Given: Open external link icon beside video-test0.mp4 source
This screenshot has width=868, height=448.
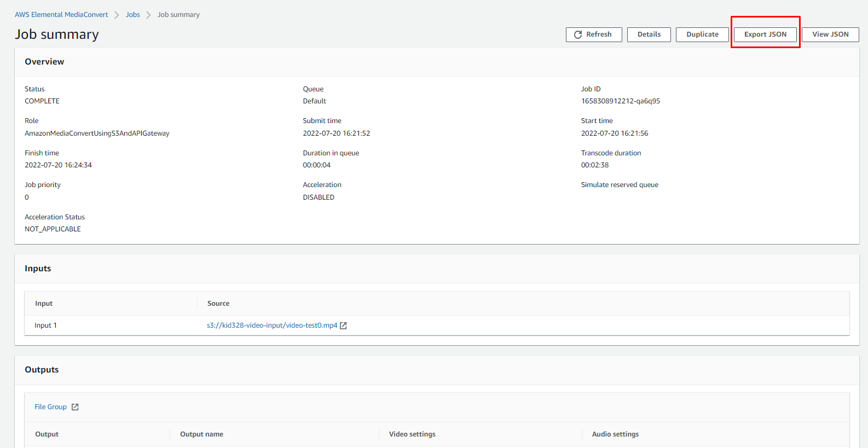Looking at the screenshot, I should pos(343,325).
